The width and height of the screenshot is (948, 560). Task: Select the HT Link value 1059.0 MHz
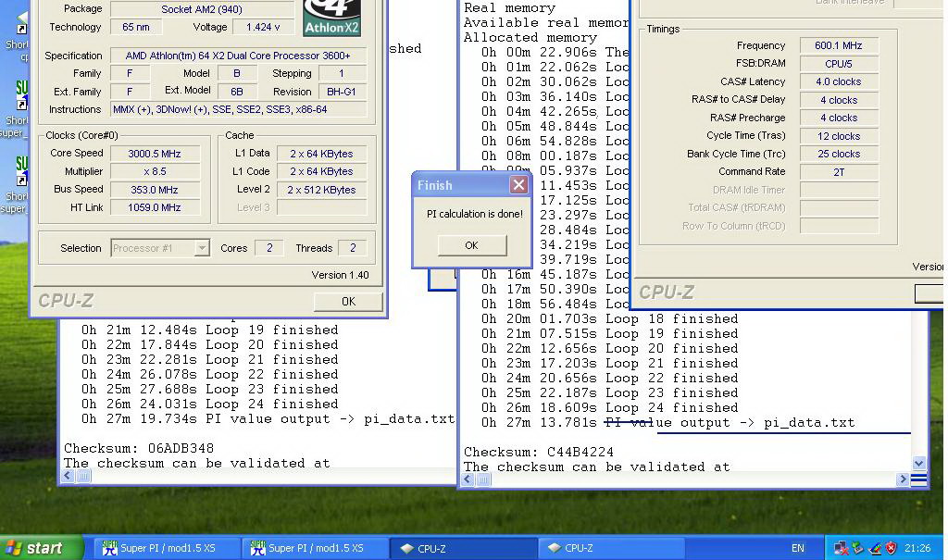pyautogui.click(x=155, y=207)
